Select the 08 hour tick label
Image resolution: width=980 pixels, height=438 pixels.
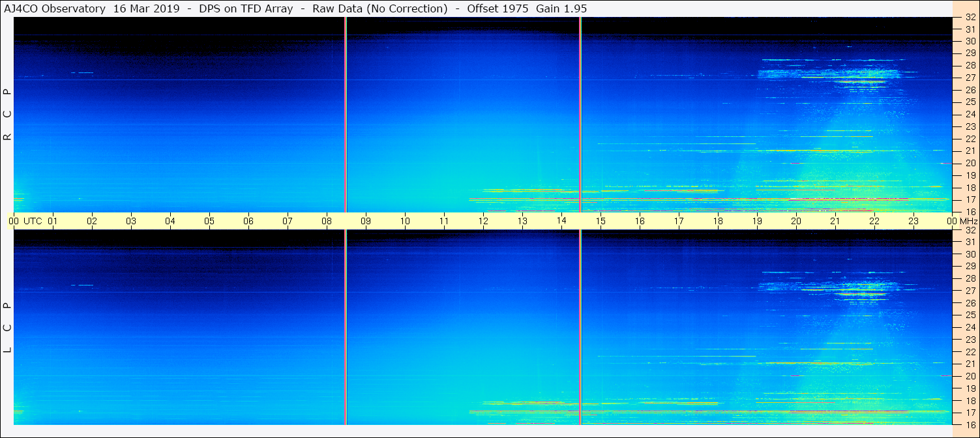327,221
